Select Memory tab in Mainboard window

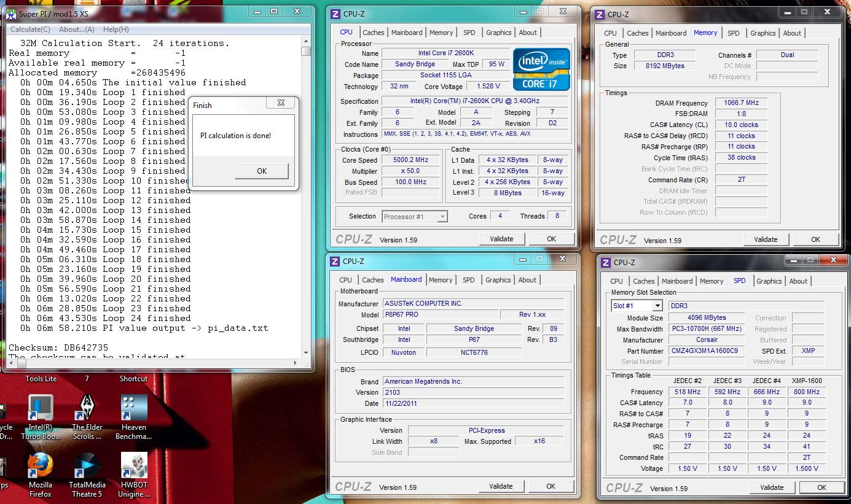click(x=441, y=280)
